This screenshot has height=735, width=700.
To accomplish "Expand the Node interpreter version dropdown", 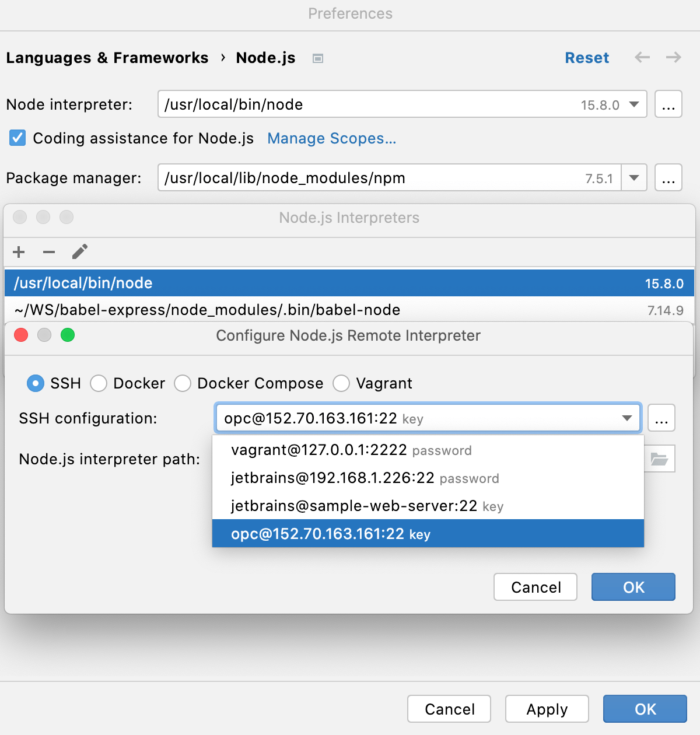I will 633,104.
